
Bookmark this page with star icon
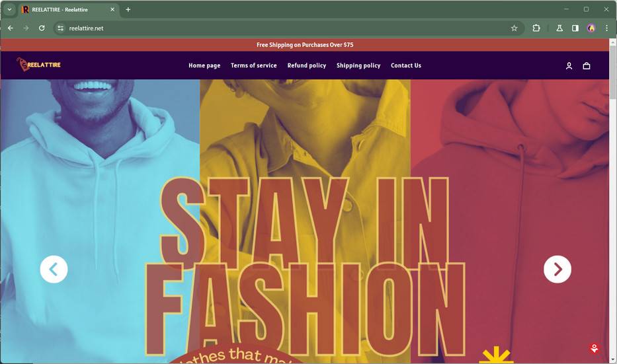[x=514, y=28]
